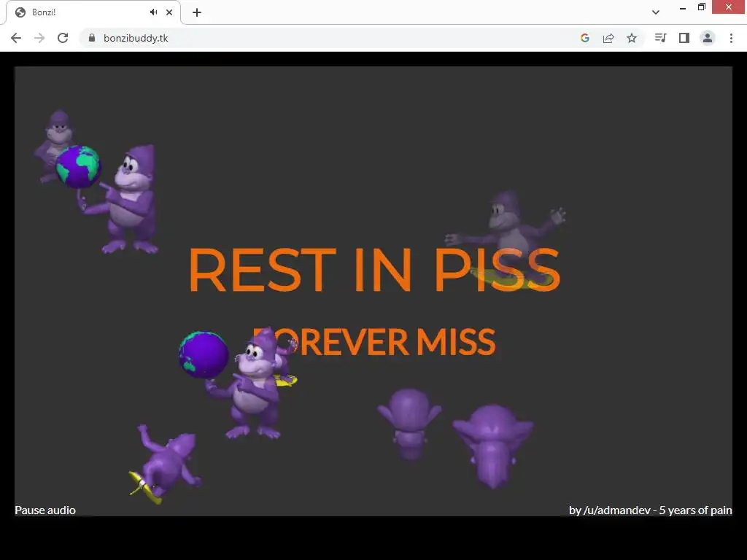
Task: Expand the tab search dropdown
Action: pyautogui.click(x=656, y=12)
